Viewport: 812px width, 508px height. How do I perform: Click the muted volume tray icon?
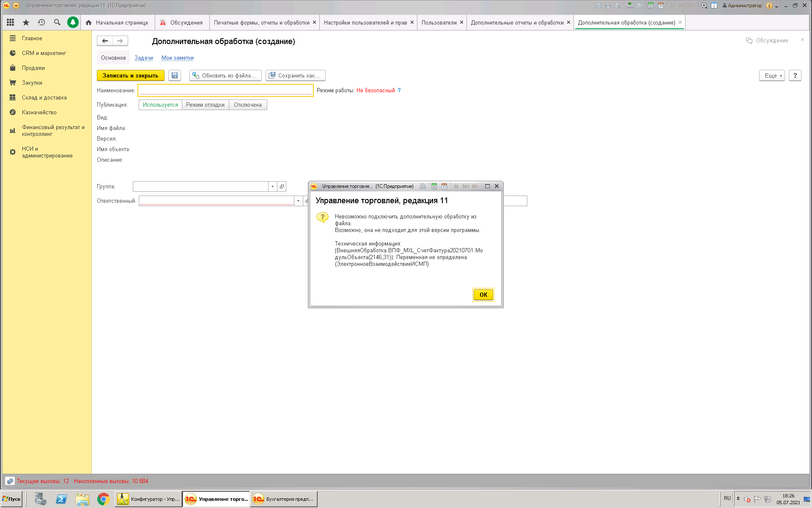pyautogui.click(x=747, y=499)
